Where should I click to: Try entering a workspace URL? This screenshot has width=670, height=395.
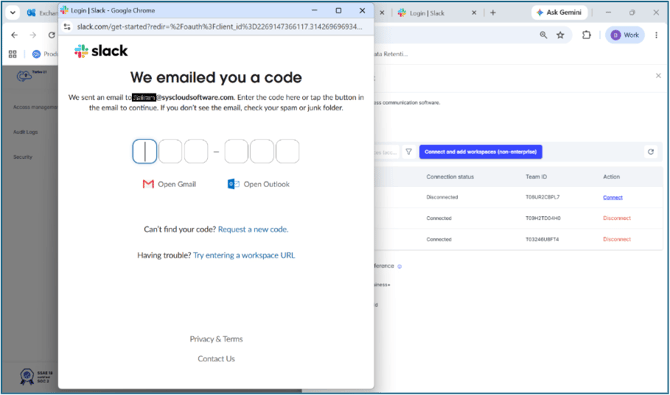(244, 255)
